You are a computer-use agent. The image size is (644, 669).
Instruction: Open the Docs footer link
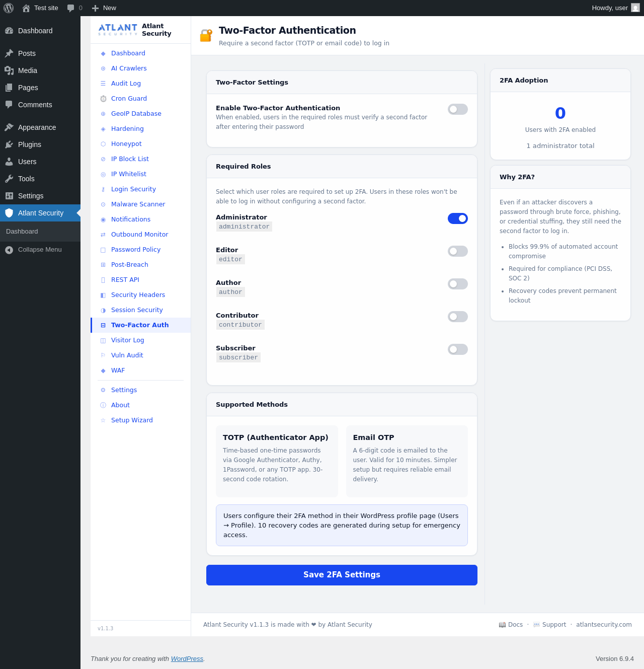pyautogui.click(x=511, y=625)
